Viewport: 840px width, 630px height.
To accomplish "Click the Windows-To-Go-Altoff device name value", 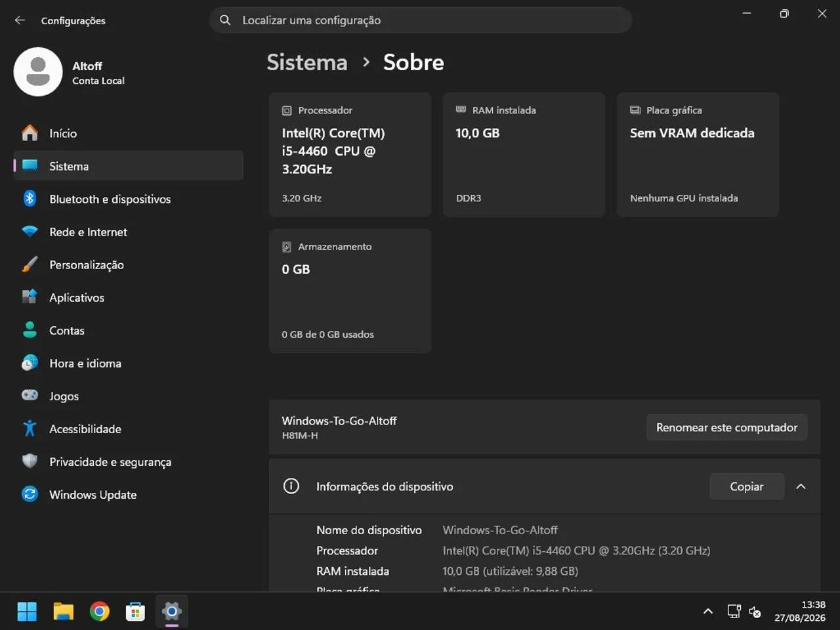I will (x=500, y=530).
